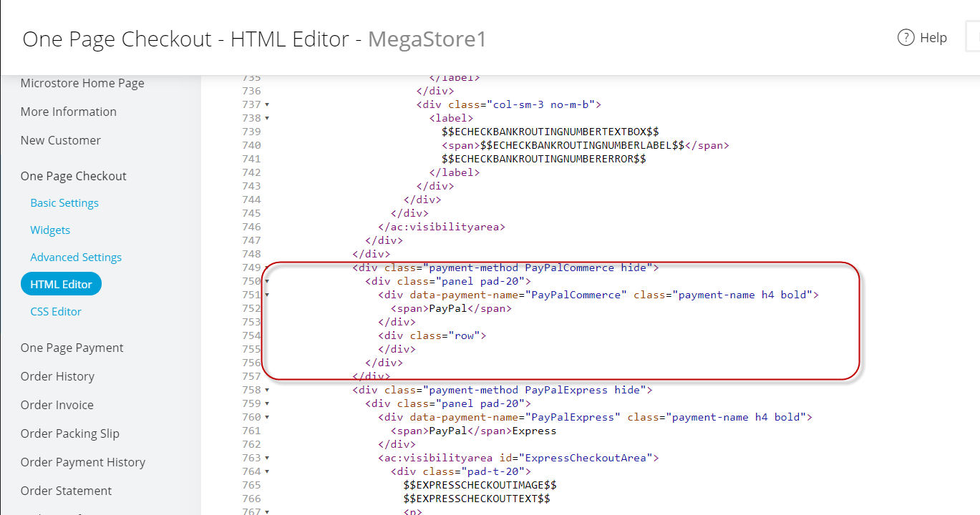Click PayPal span on line 752
The image size is (980, 515).
(x=451, y=308)
